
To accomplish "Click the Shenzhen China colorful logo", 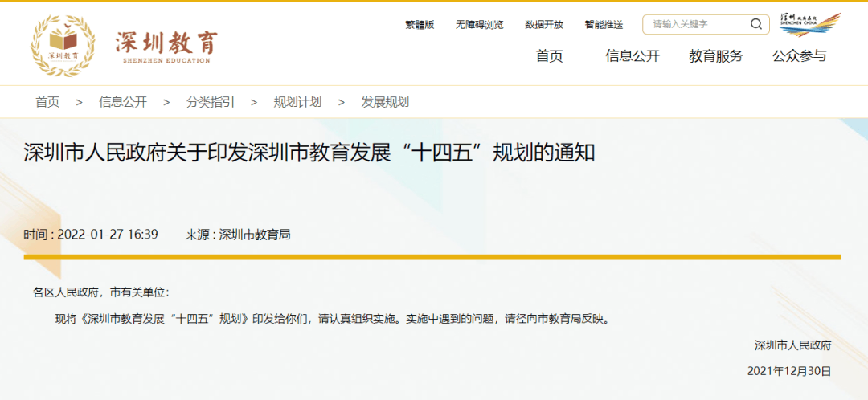I will 810,24.
